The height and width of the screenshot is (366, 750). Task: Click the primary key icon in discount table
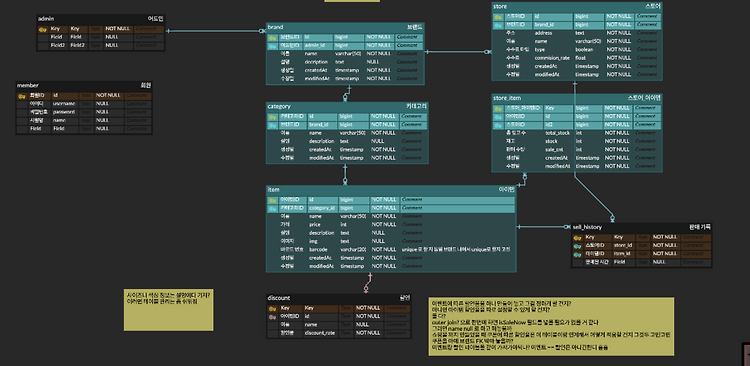[x=272, y=309]
